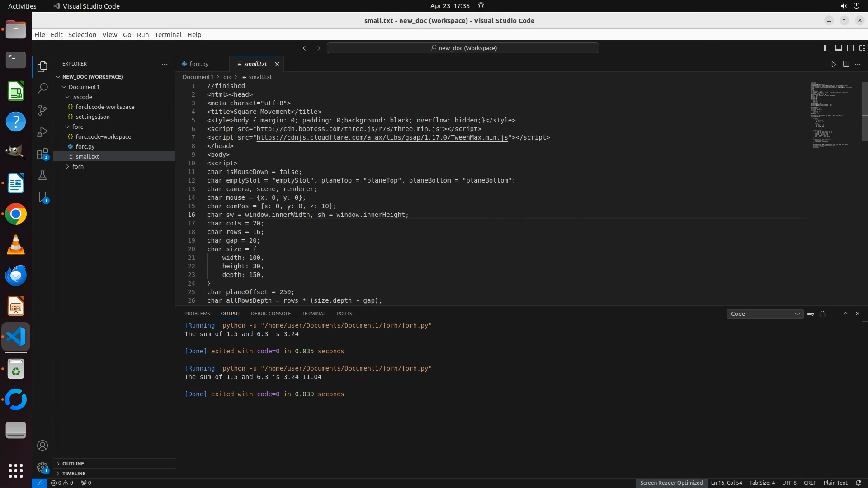Switch to the DEBUG CONSOLE tab
Viewport: 868px width, 488px height.
point(271,314)
